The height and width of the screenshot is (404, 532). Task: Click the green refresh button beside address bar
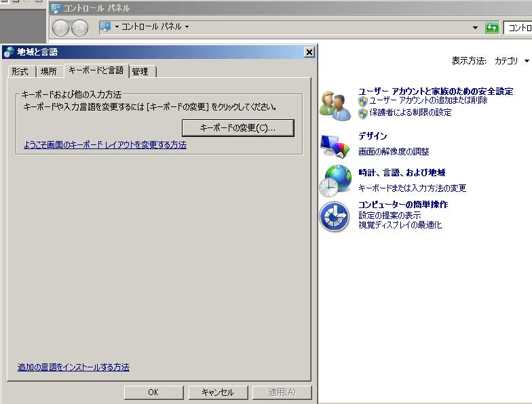492,28
